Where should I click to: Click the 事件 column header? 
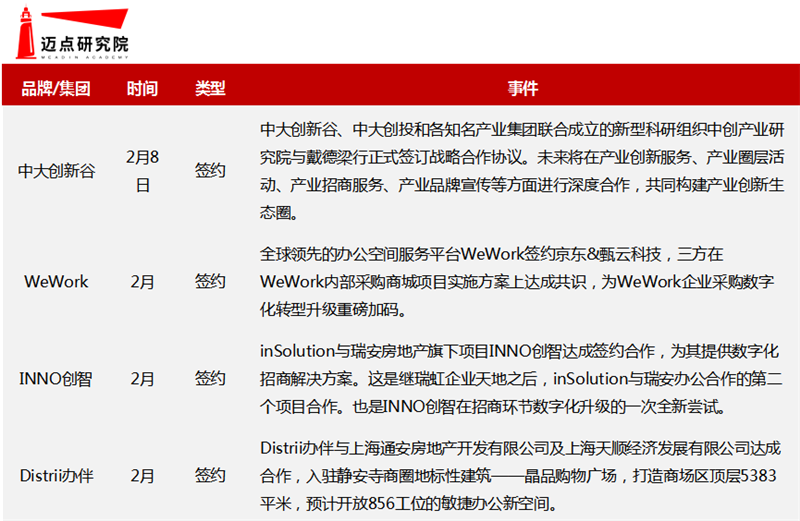coord(523,88)
